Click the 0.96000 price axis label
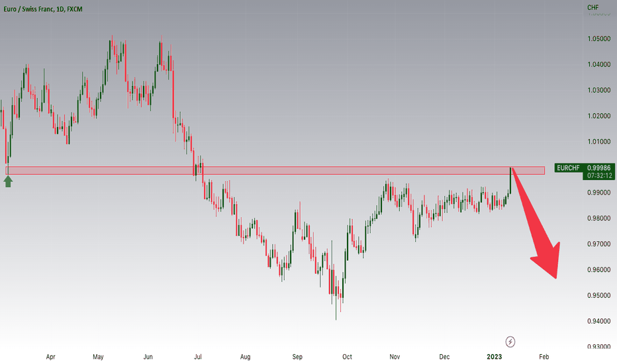Viewport: 617px width, 364px height. (x=599, y=269)
